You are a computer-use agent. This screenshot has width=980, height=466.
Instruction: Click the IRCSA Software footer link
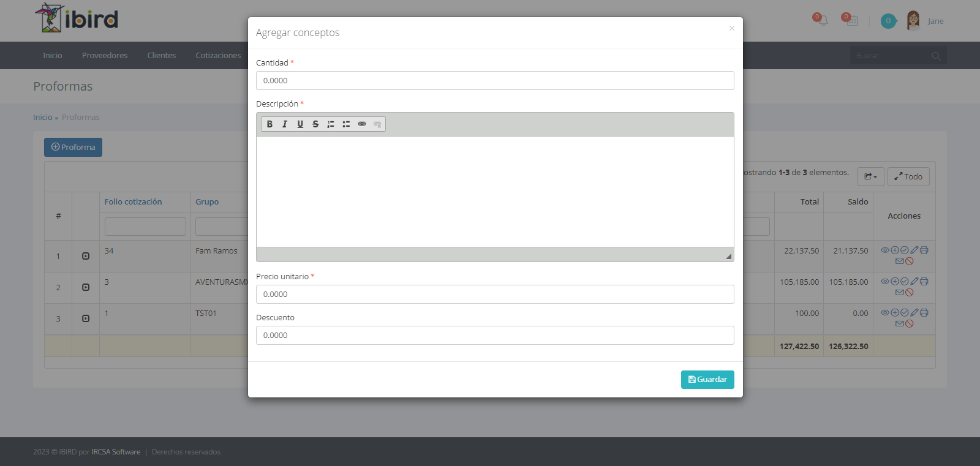pos(116,452)
